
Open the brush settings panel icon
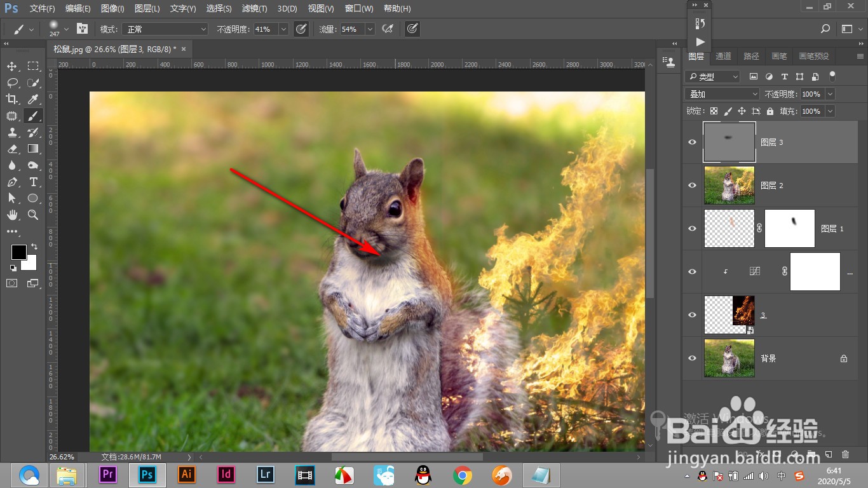point(82,29)
